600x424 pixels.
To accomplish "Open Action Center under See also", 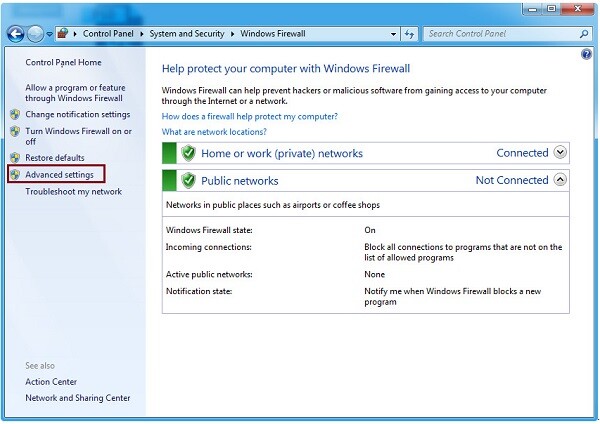I will [51, 382].
